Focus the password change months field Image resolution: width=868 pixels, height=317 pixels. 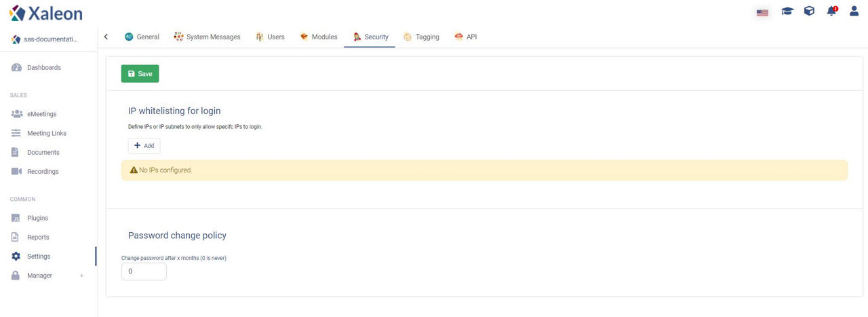(x=144, y=272)
